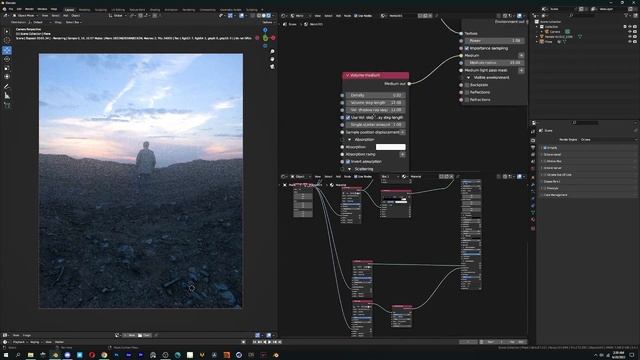Hide Camera object in outliner

pos(630,31)
